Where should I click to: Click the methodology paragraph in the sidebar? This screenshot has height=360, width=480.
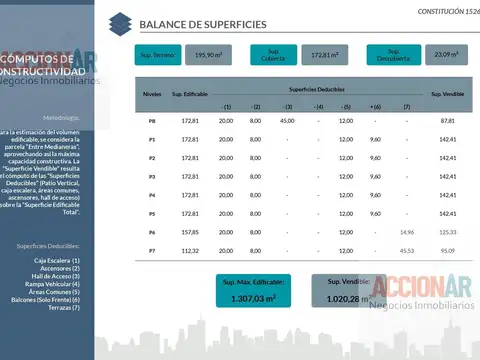click(x=40, y=172)
